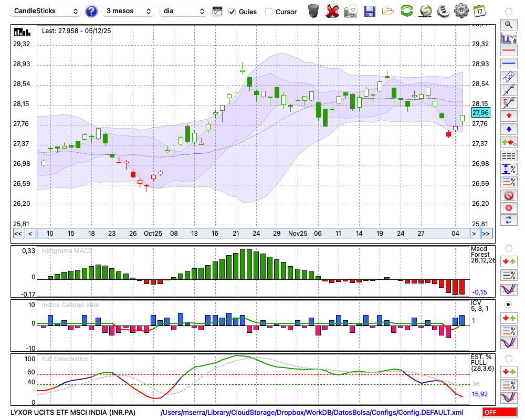Viewport: 525px width, 420px height.
Task: Click the green refresh arrows icon
Action: (x=406, y=11)
